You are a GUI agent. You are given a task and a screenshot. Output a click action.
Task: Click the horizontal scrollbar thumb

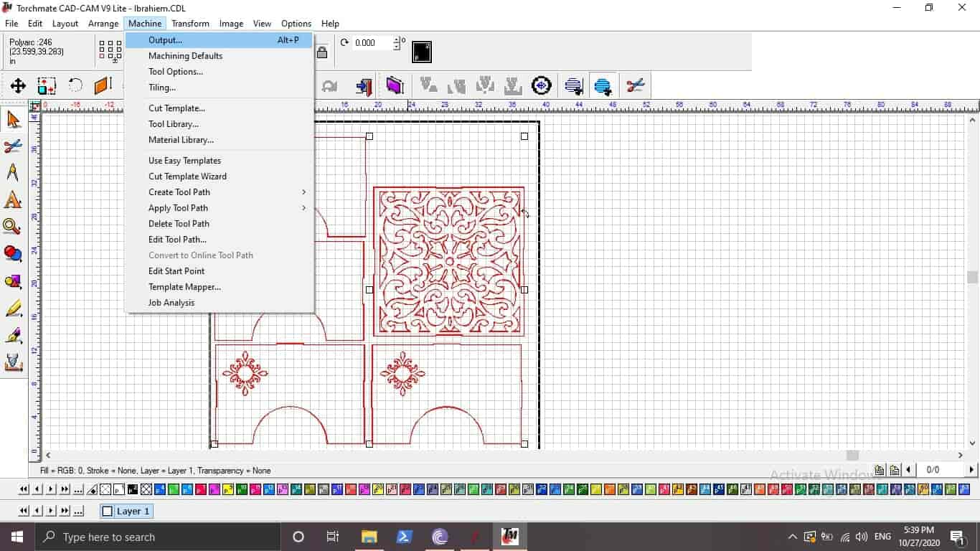pos(852,455)
